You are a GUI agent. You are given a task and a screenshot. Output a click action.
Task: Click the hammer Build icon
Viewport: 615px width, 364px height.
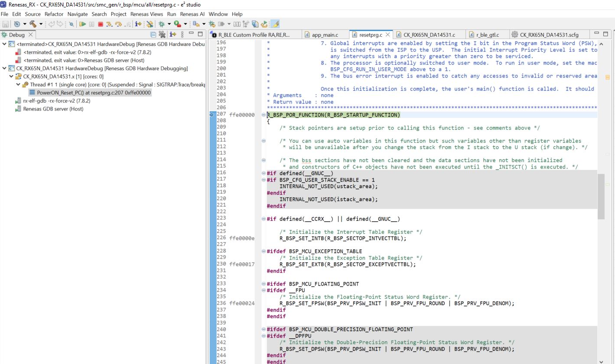[x=33, y=24]
